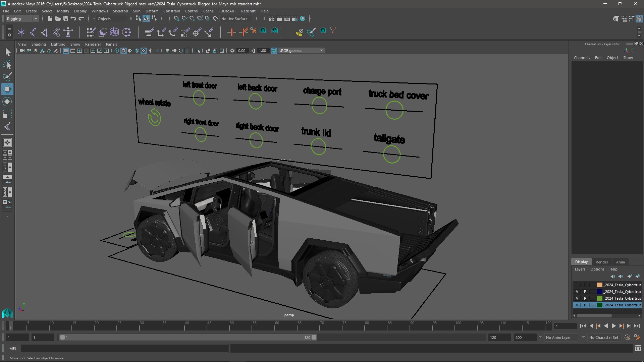This screenshot has width=644, height=362.
Task: Toggle playback P of blue layer
Action: (585, 292)
